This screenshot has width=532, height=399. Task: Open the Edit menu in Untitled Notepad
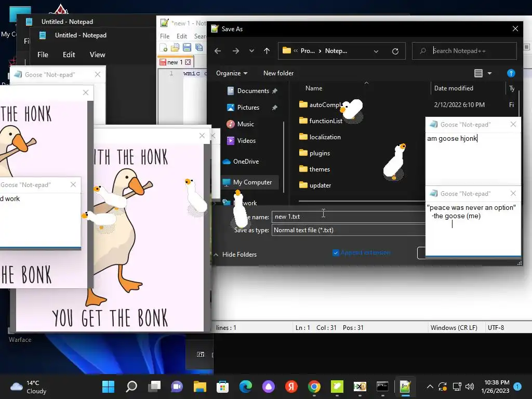[69, 55]
